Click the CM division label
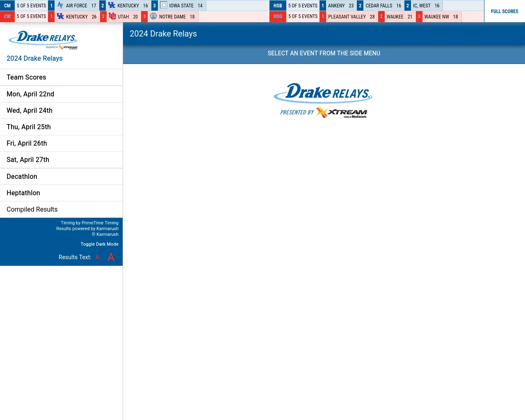This screenshot has height=420, width=525. click(x=7, y=5)
